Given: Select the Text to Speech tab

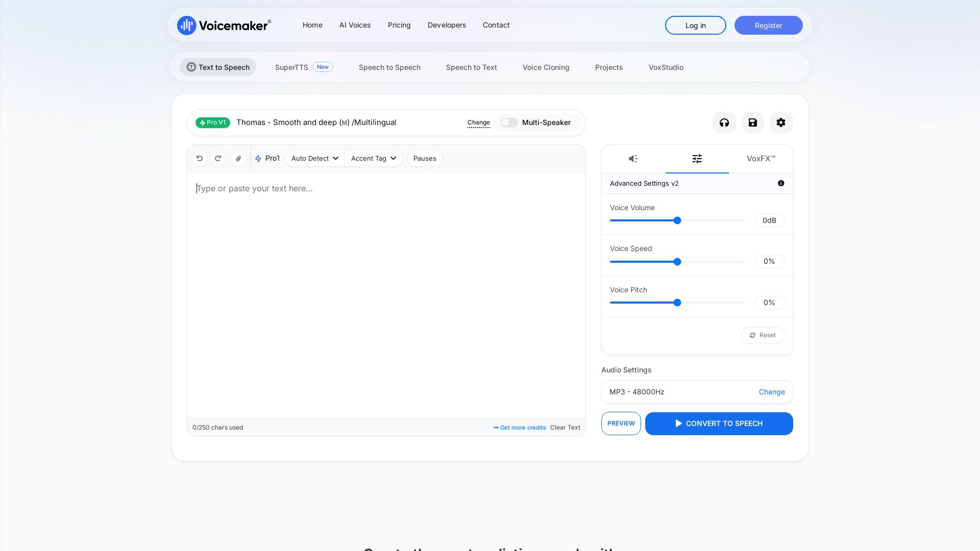Looking at the screenshot, I should pos(218,67).
